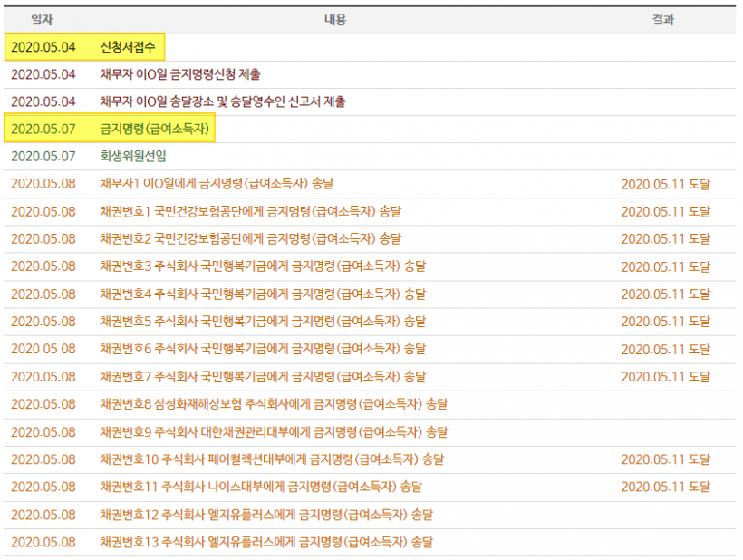
Task: Open 채무자 이O일 금지명령신청 제출 entry
Action: pos(180,74)
